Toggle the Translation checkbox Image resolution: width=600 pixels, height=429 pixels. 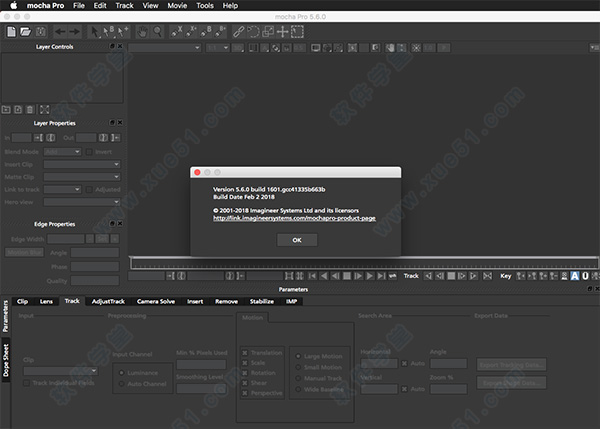[245, 353]
